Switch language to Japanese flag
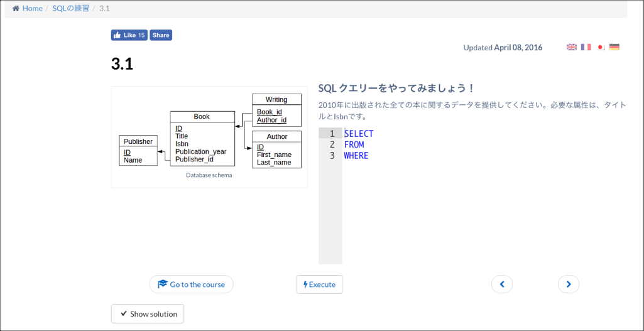 tap(601, 47)
